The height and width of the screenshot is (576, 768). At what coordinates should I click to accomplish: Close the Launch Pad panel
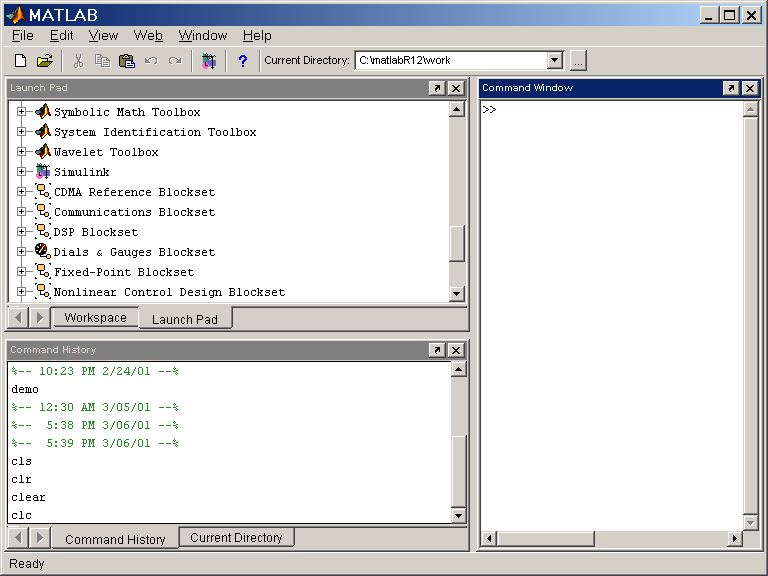(456, 88)
